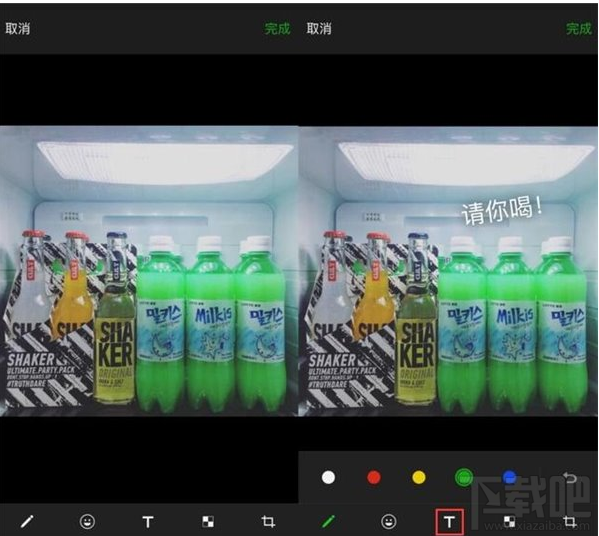Select the mosaic tool in left editor

point(208,522)
